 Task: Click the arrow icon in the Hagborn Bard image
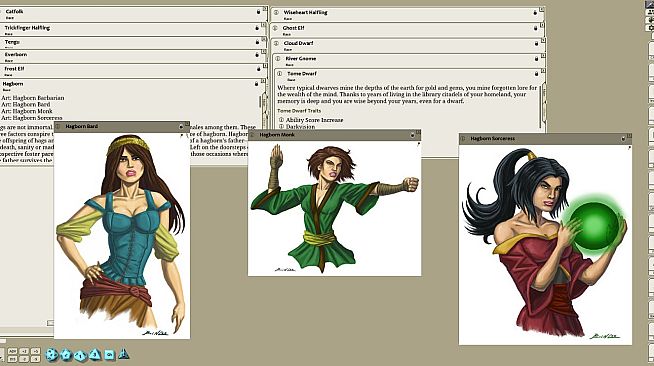tap(182, 136)
